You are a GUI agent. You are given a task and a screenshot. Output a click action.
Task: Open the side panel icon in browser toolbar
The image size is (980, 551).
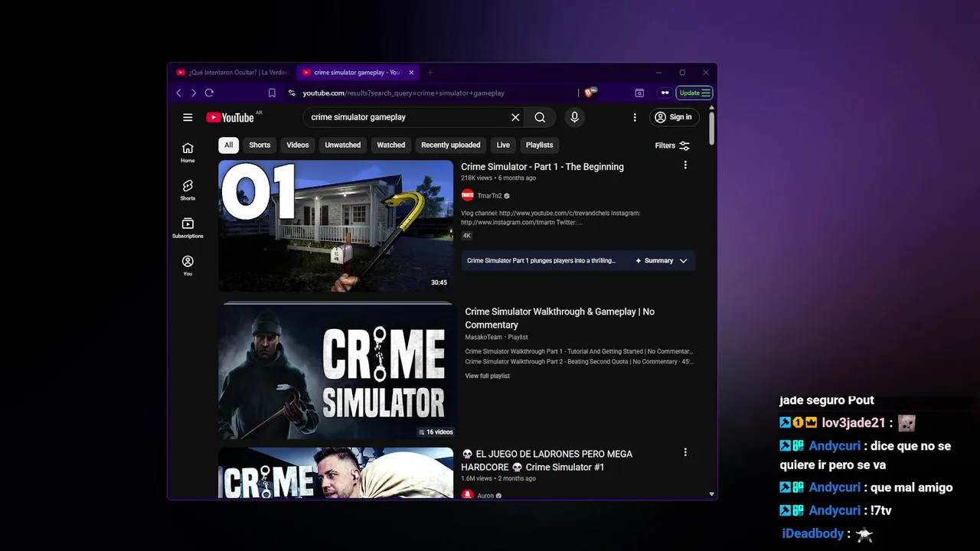(639, 93)
